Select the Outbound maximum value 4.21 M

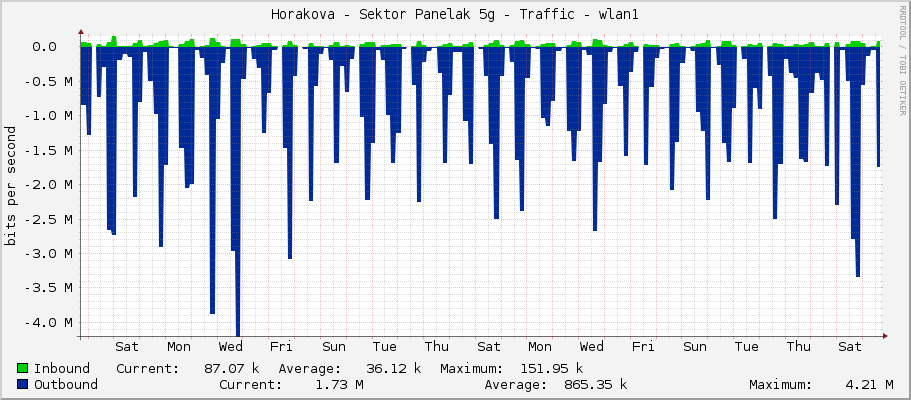(x=869, y=384)
